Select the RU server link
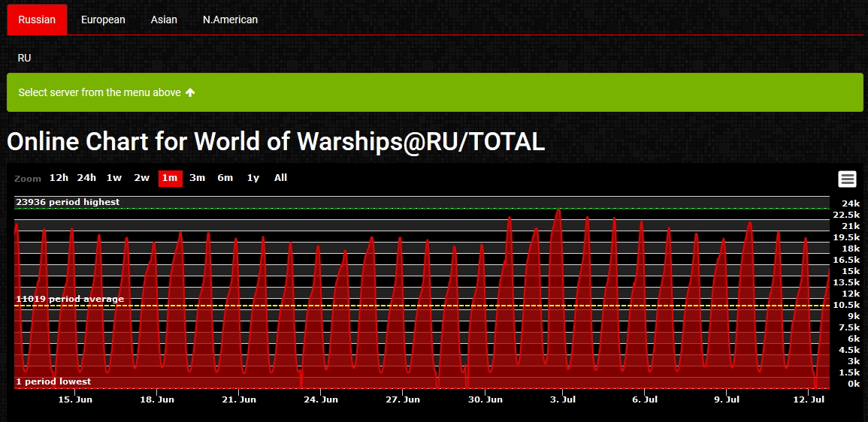The height and width of the screenshot is (422, 868). tap(24, 58)
